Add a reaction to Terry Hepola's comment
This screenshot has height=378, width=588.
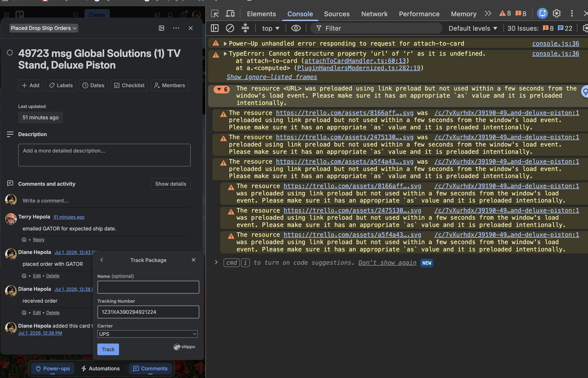click(24, 240)
